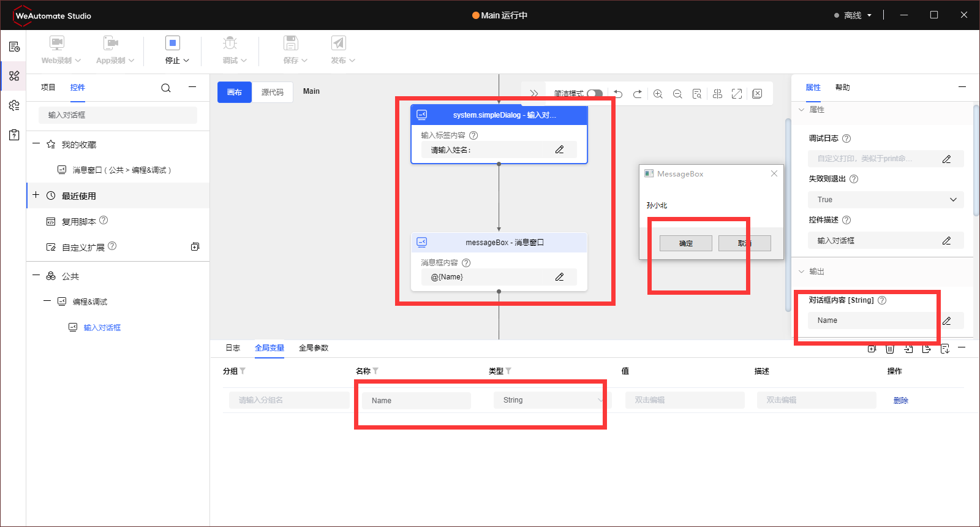The width and height of the screenshot is (980, 527).
Task: Edit the 消息框内容 field with the pencil icon
Action: 559,277
